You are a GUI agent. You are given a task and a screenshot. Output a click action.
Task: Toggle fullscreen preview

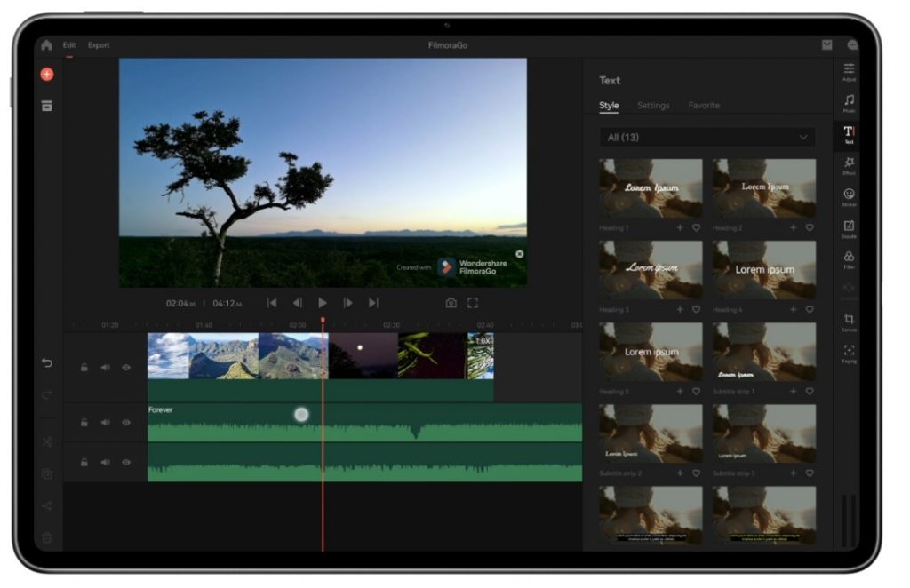click(473, 303)
